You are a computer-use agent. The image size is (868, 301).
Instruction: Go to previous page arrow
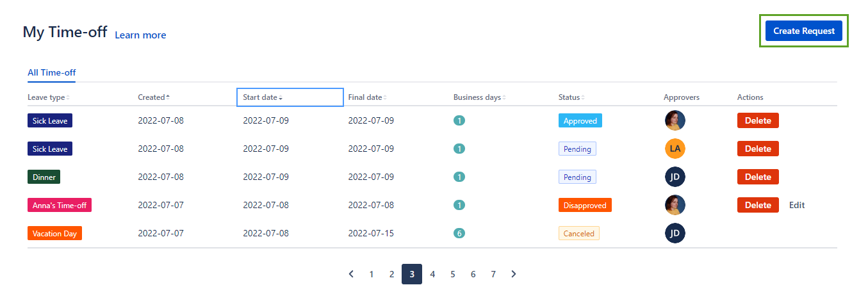[351, 274]
